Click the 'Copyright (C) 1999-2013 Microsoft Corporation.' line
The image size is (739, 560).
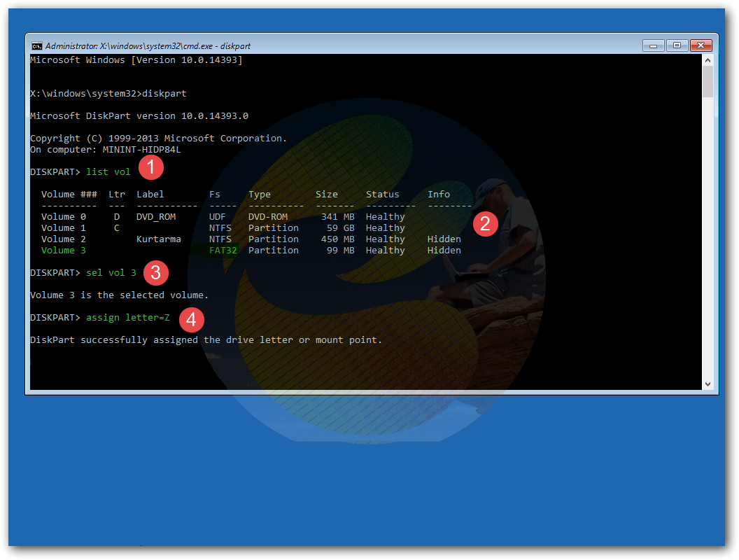158,139
